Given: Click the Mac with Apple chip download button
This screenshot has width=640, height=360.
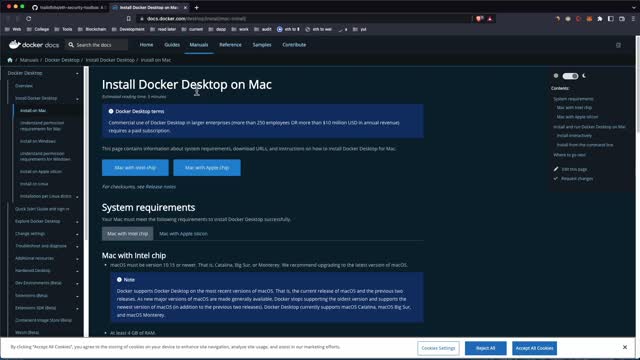Looking at the screenshot, I should [207, 168].
